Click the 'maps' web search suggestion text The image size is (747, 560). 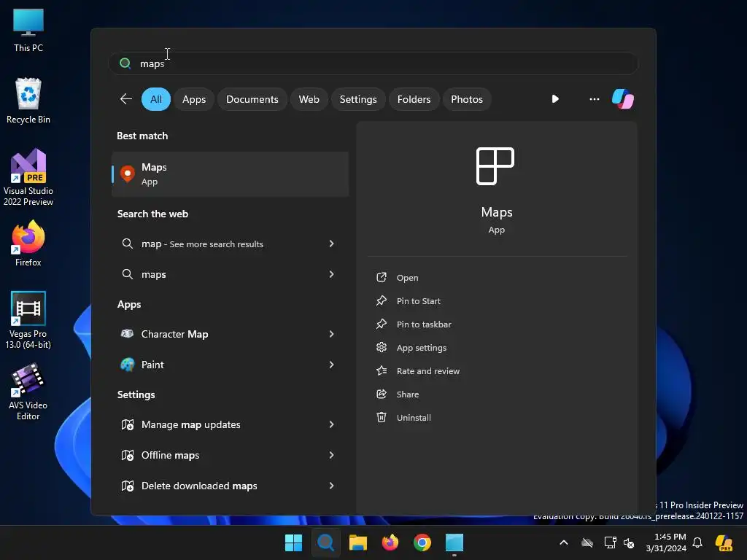pyautogui.click(x=153, y=274)
